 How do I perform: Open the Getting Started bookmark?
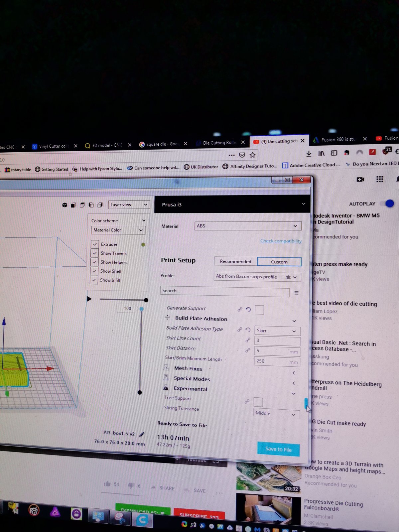pyautogui.click(x=52, y=169)
